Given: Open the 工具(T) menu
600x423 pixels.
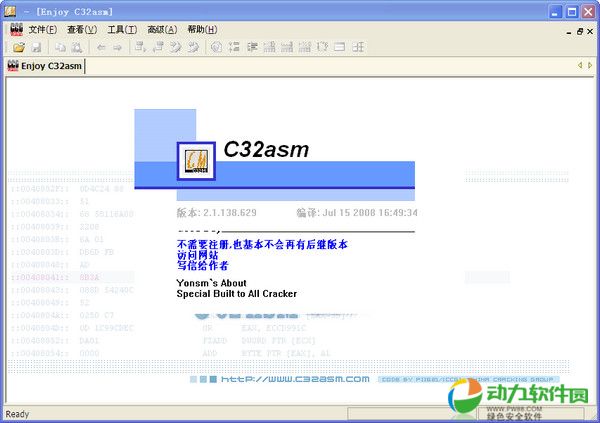Looking at the screenshot, I should [122, 30].
